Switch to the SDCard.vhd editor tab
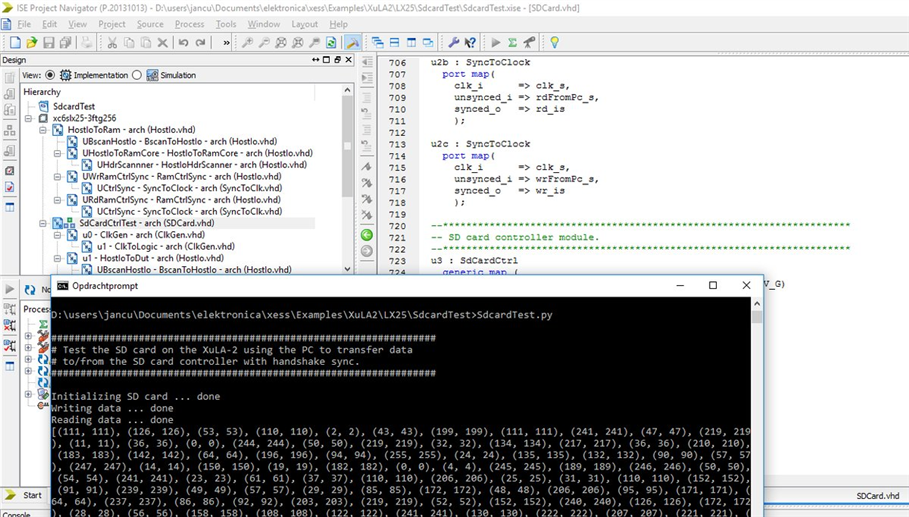909x517 pixels. coord(877,495)
